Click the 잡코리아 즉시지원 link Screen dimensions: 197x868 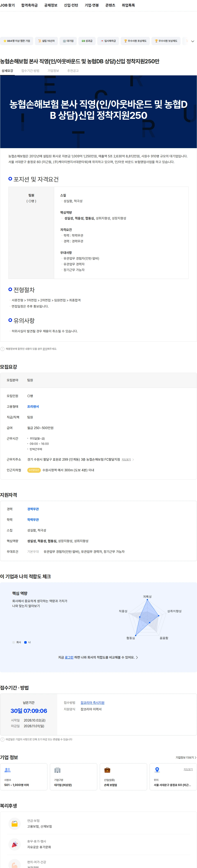click(92, 703)
